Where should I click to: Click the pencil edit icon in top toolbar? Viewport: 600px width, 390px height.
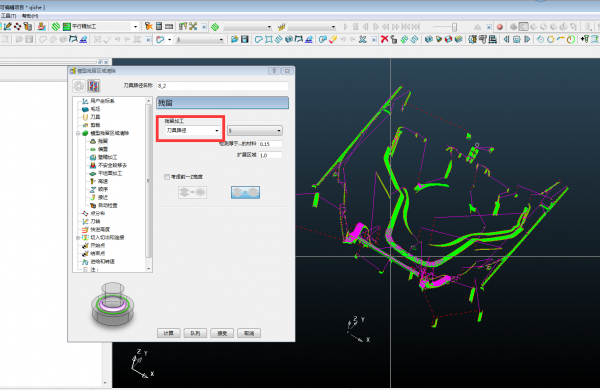click(x=8, y=26)
